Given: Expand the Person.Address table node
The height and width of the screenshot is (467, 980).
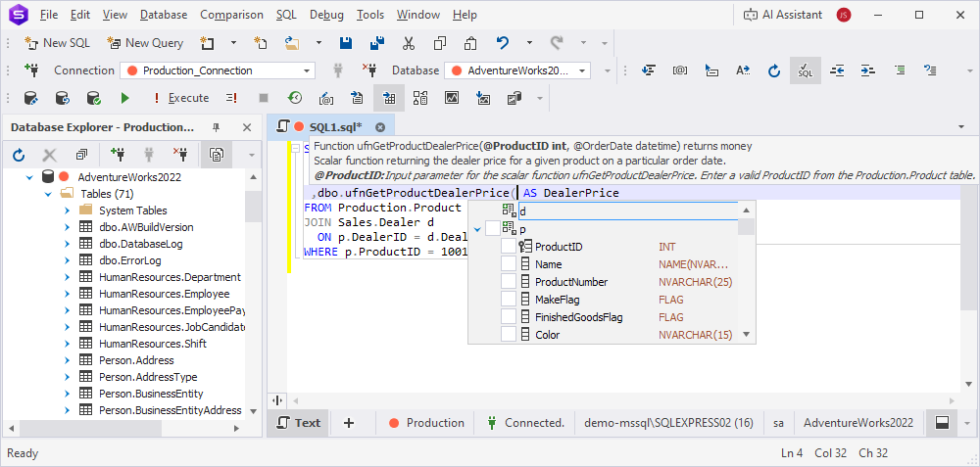Looking at the screenshot, I should point(66,360).
